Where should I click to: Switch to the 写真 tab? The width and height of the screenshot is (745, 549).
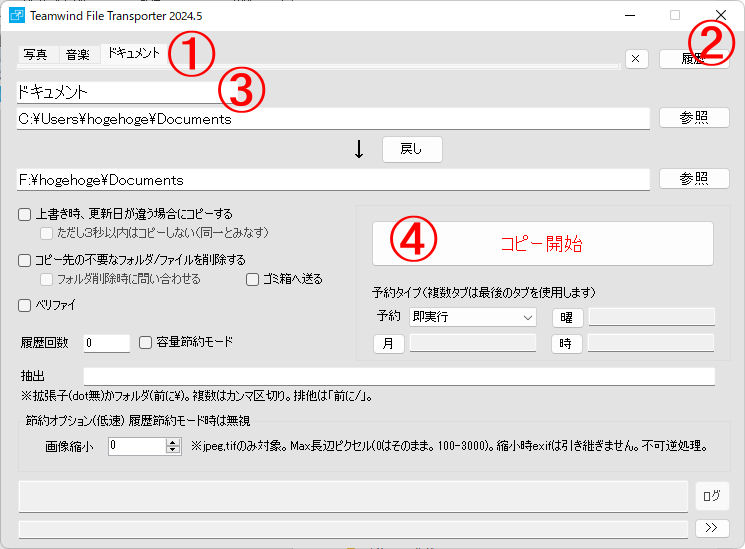[x=35, y=54]
